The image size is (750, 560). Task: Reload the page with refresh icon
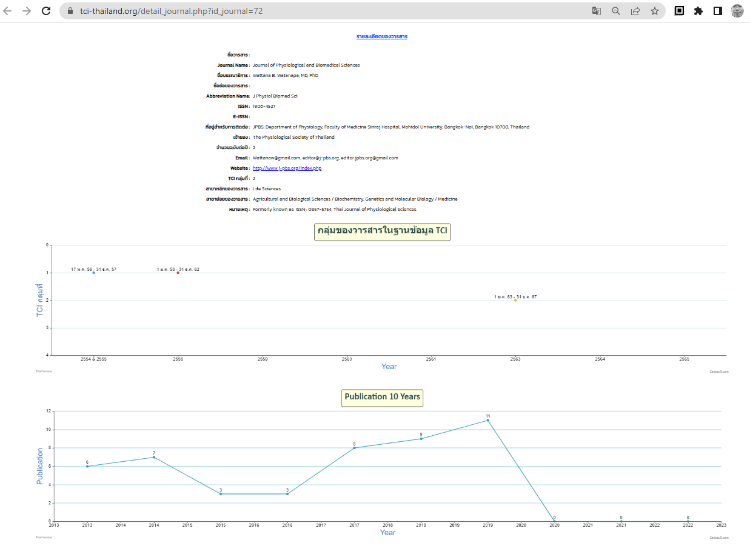[46, 11]
